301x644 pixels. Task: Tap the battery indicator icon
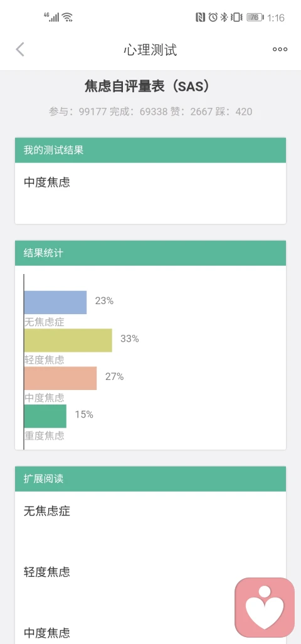click(x=255, y=18)
